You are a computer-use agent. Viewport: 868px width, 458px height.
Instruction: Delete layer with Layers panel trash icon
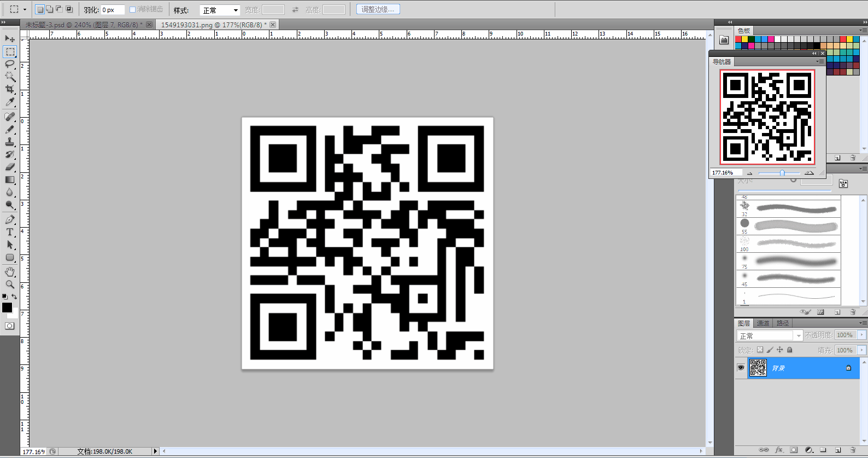point(853,450)
